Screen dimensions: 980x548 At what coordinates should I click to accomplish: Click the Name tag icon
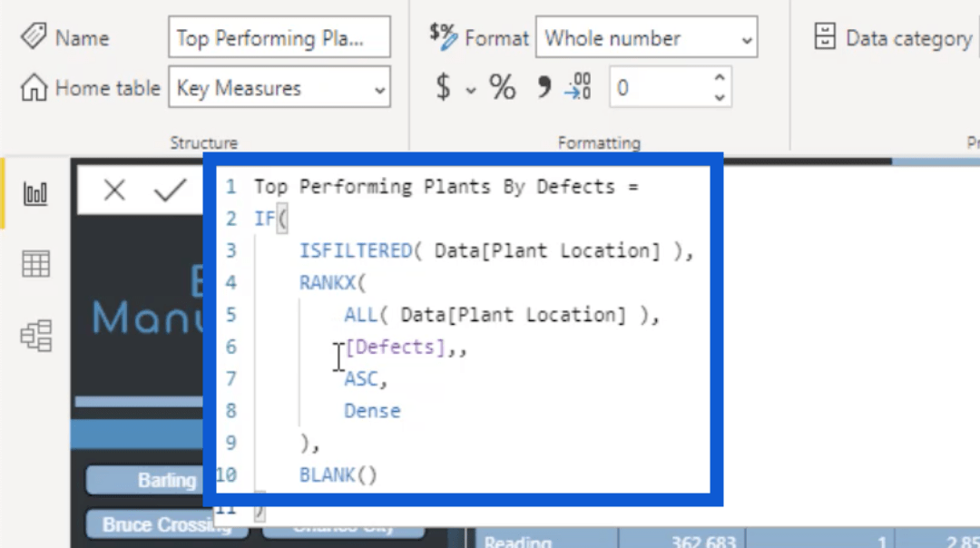34,36
